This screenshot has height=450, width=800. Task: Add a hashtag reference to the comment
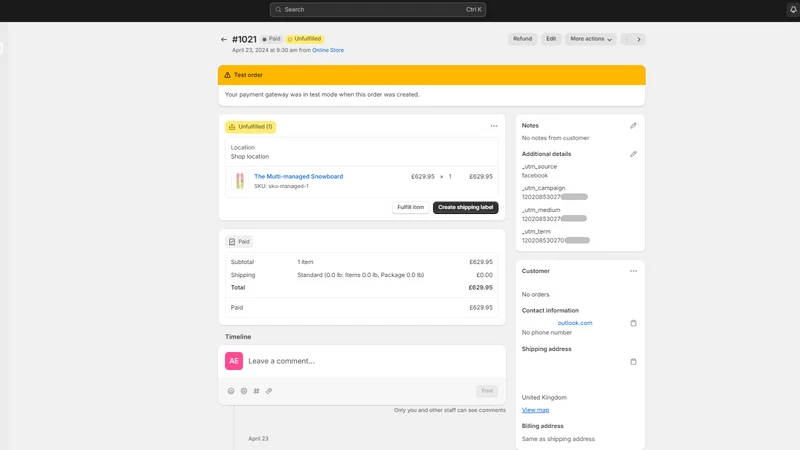tap(256, 391)
